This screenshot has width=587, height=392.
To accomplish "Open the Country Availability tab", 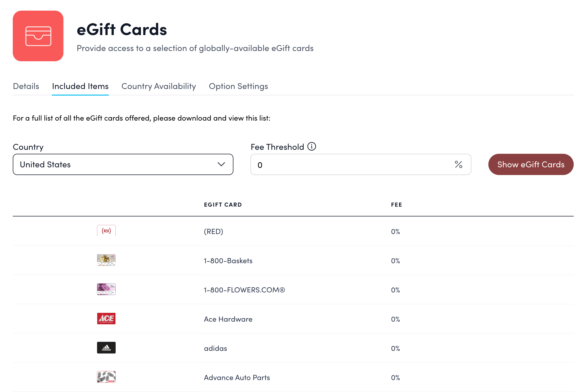I will pos(159,86).
